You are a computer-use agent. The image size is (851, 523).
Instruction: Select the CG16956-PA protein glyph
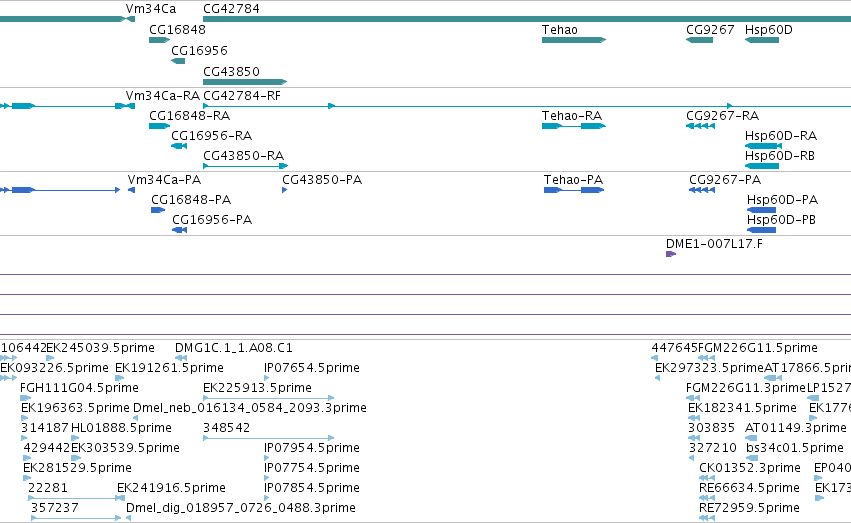180,230
